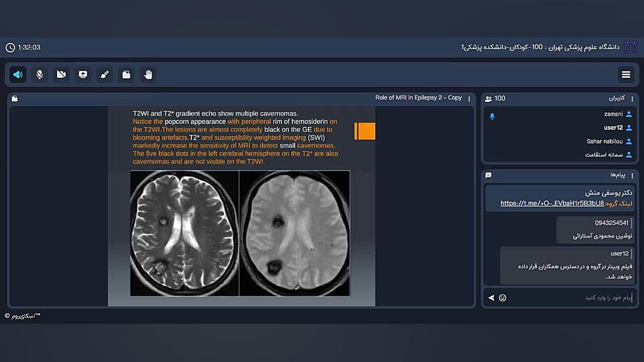Open the messages panel three-dot menu
Image resolution: width=644 pixels, height=362 pixels.
[632, 176]
